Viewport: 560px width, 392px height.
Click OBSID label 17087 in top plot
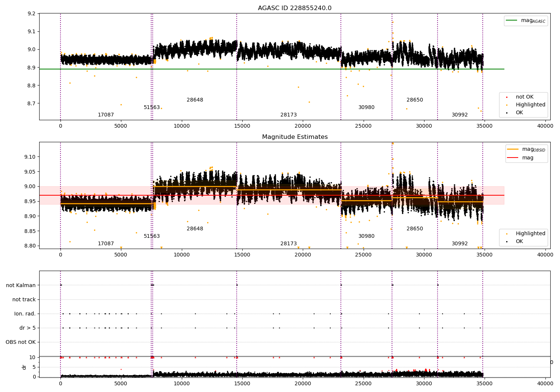[106, 115]
